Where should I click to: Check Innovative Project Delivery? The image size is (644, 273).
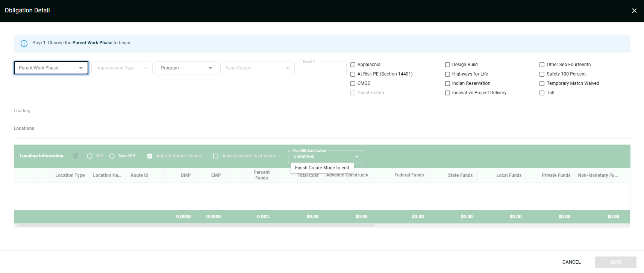447,93
